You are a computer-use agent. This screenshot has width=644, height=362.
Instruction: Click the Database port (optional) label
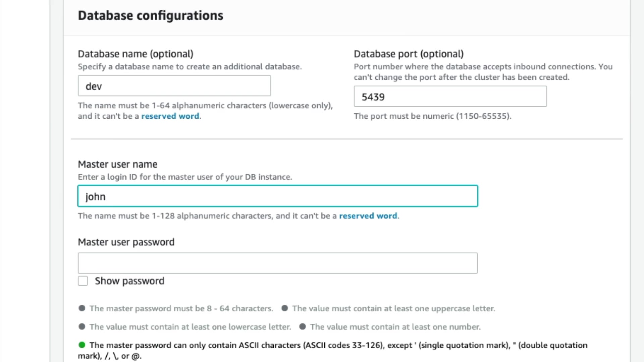pyautogui.click(x=409, y=54)
